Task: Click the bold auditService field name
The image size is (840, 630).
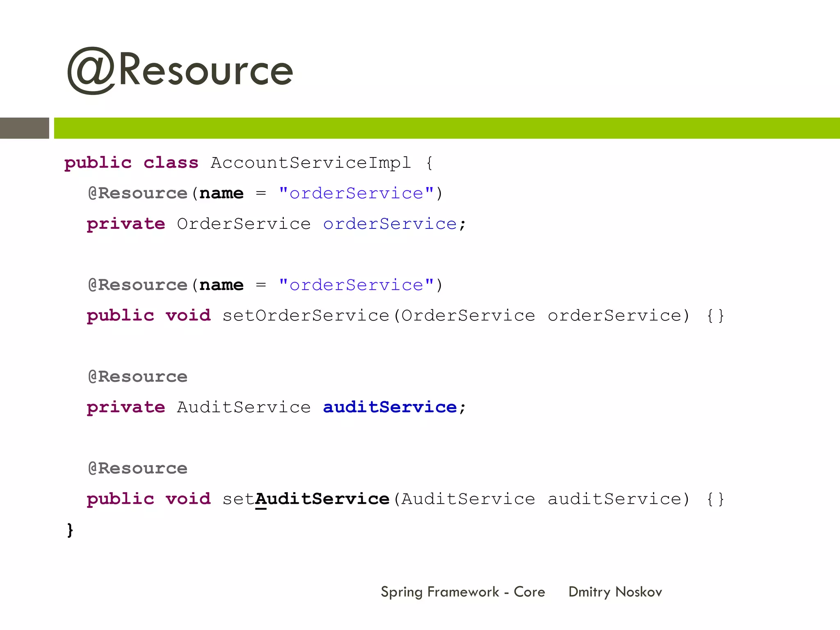Action: coord(390,407)
